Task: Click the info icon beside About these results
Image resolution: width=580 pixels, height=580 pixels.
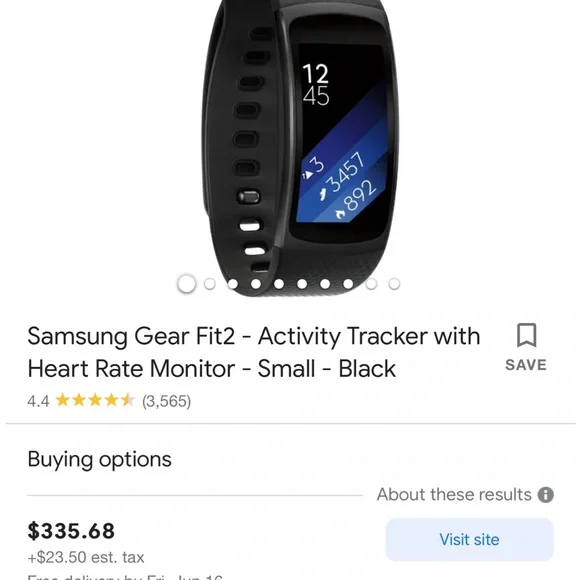Action: tap(546, 495)
